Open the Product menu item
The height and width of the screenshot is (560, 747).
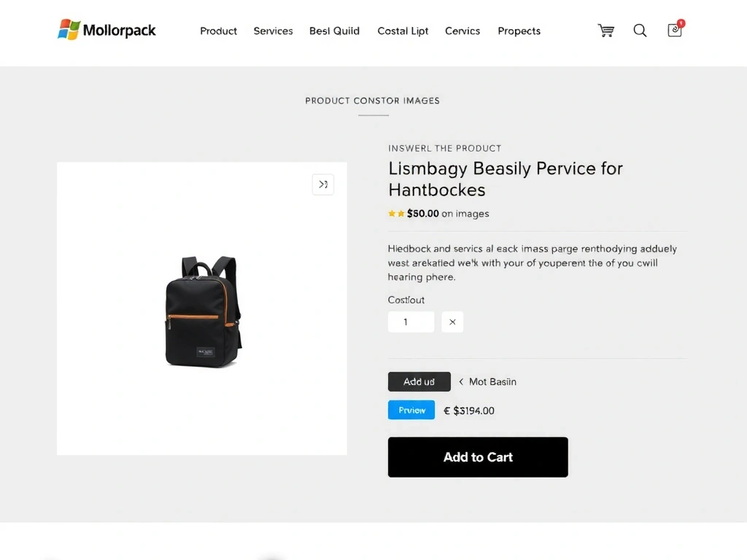click(218, 31)
